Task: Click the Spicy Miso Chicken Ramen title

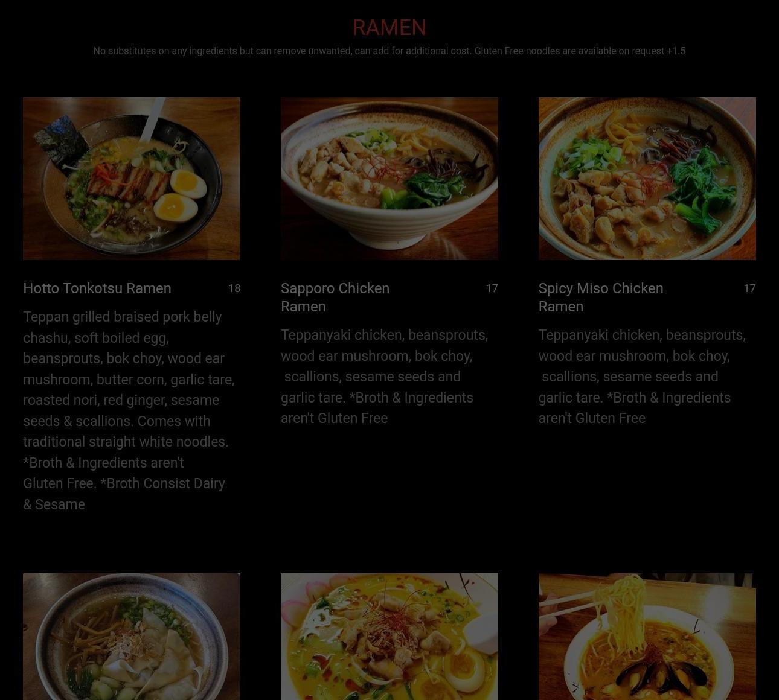Action: tap(601, 297)
